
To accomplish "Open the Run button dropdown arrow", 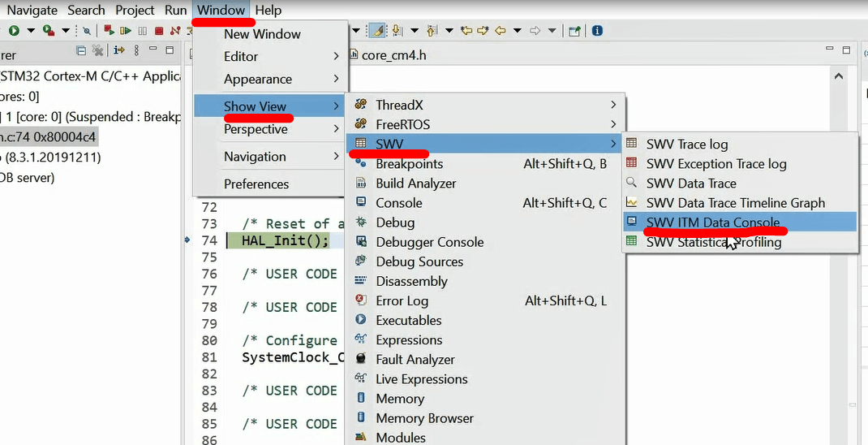I will tap(31, 31).
